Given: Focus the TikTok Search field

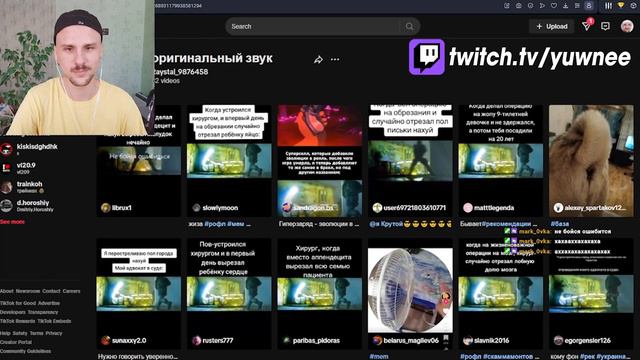Looking at the screenshot, I should (x=322, y=27).
